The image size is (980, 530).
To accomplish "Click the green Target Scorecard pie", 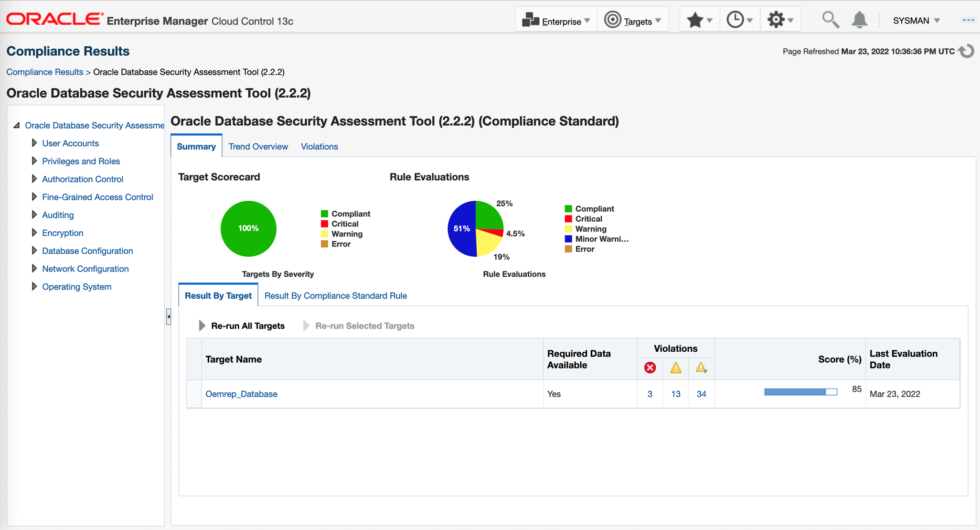I will point(248,228).
